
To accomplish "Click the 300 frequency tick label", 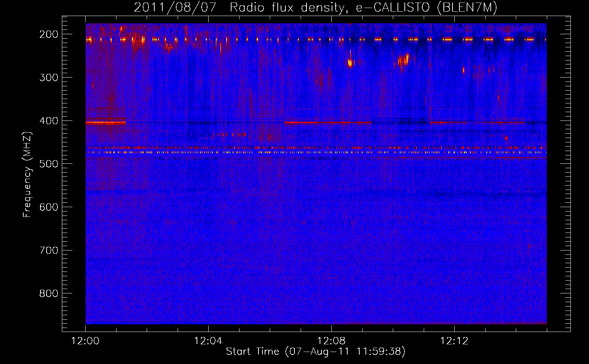I will click(49, 78).
